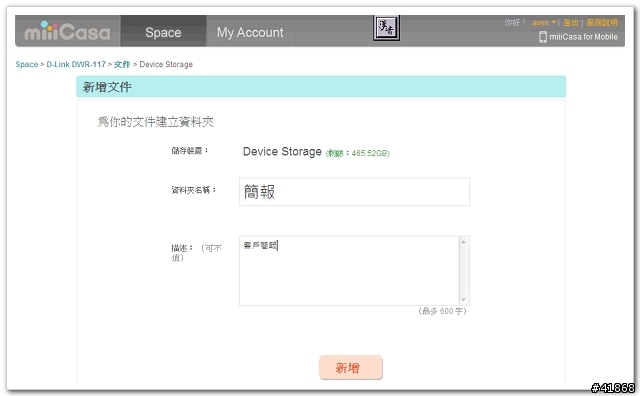Click the 最多 600 字 limit note
The height and width of the screenshot is (396, 640).
pos(442,311)
